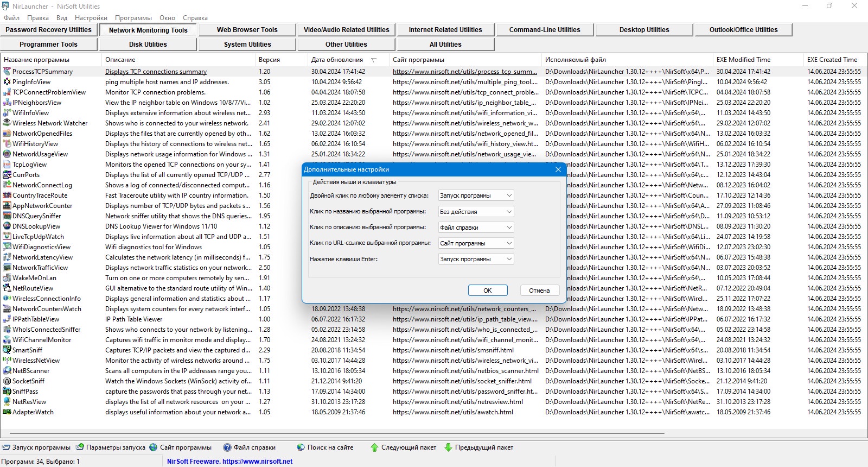Go to Следующий пакет green arrow

[403, 447]
